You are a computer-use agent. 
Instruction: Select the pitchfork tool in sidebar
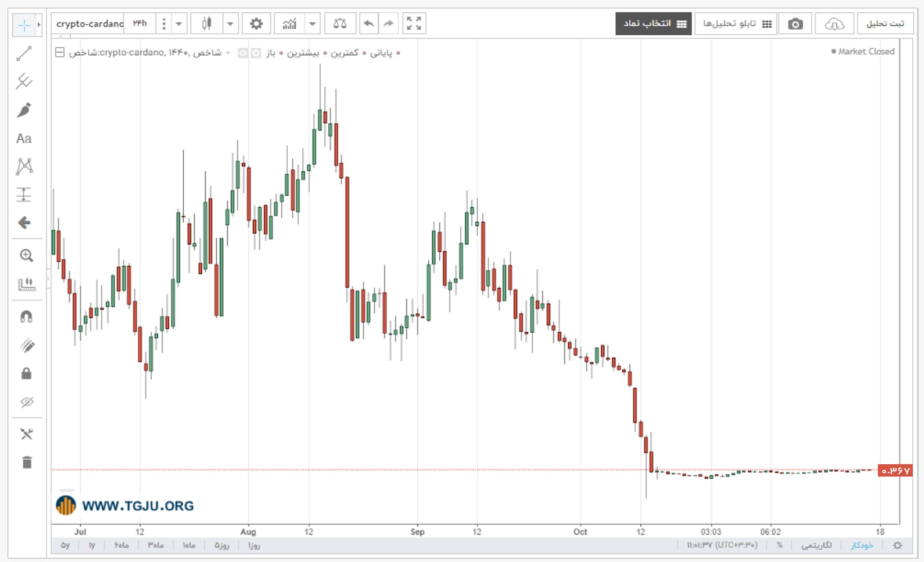24,81
